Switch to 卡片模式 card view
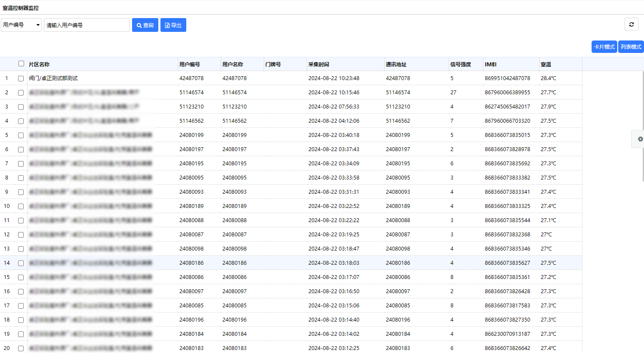This screenshot has width=644, height=353. click(604, 47)
